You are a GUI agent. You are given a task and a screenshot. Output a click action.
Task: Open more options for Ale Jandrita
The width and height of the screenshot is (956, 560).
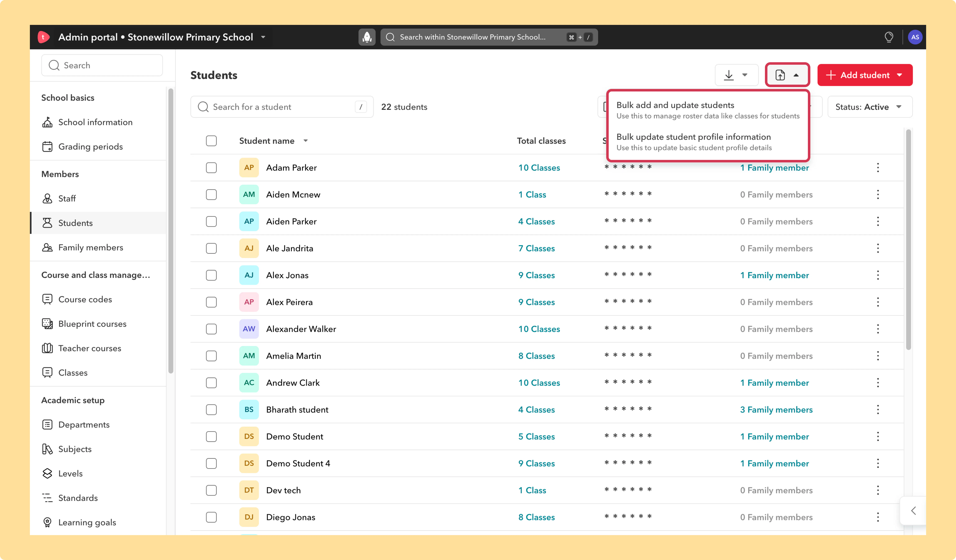tap(878, 248)
